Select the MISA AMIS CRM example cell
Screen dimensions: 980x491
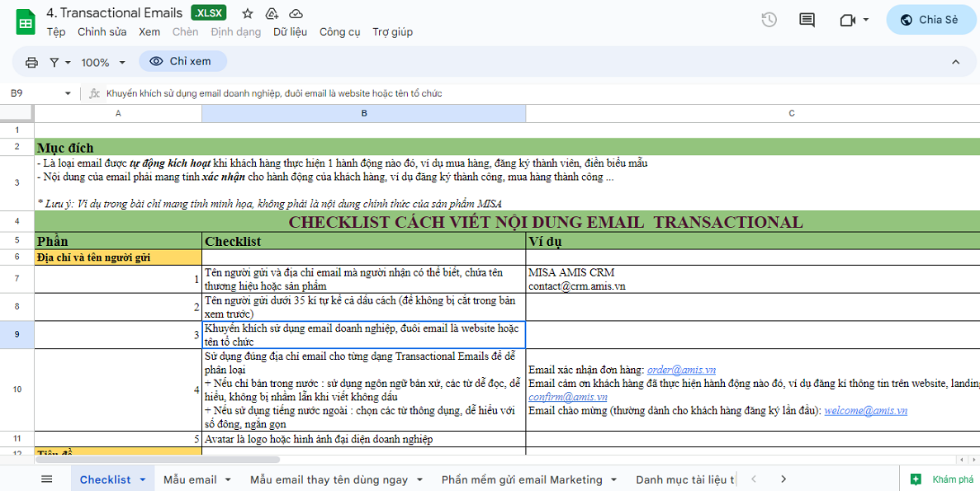tap(753, 279)
